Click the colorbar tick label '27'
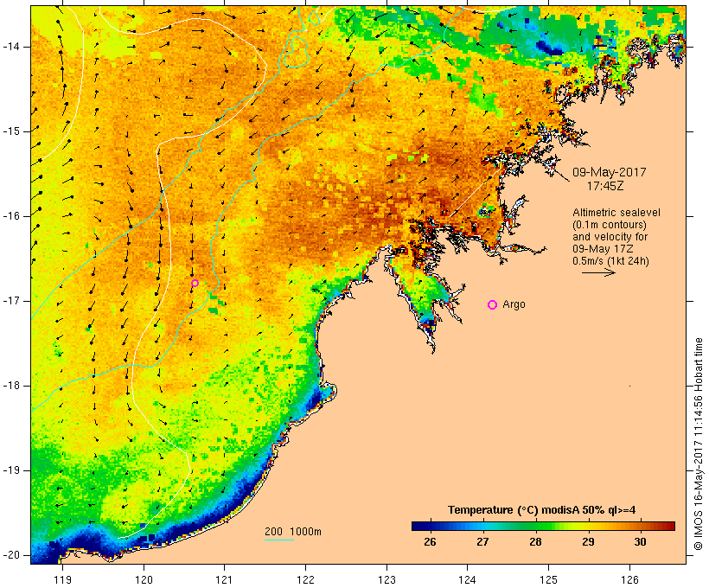Viewport: 709px width, 588px height. pyautogui.click(x=482, y=541)
